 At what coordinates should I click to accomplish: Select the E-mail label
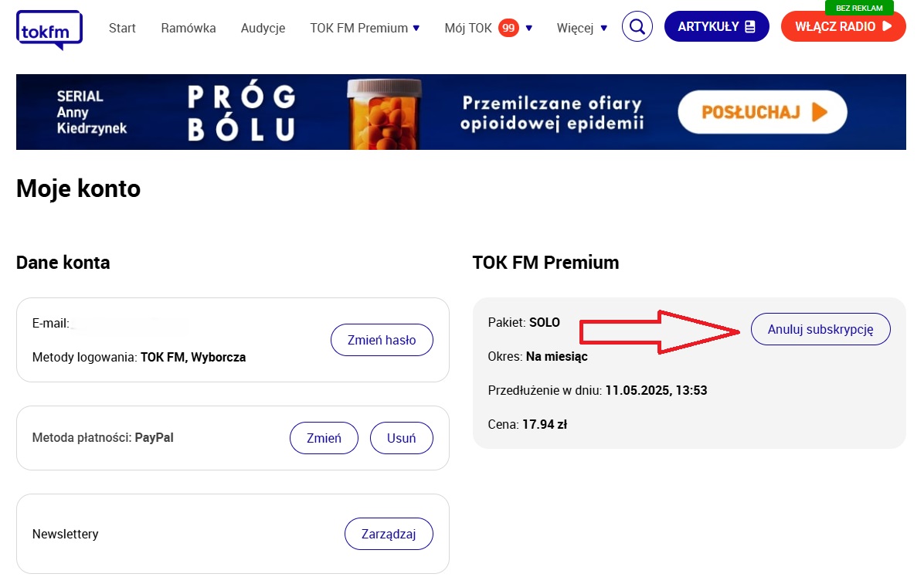[x=51, y=323]
